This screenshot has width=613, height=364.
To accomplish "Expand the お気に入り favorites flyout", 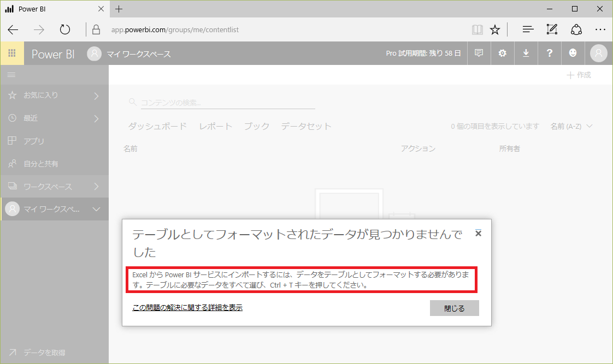I will 96,96.
